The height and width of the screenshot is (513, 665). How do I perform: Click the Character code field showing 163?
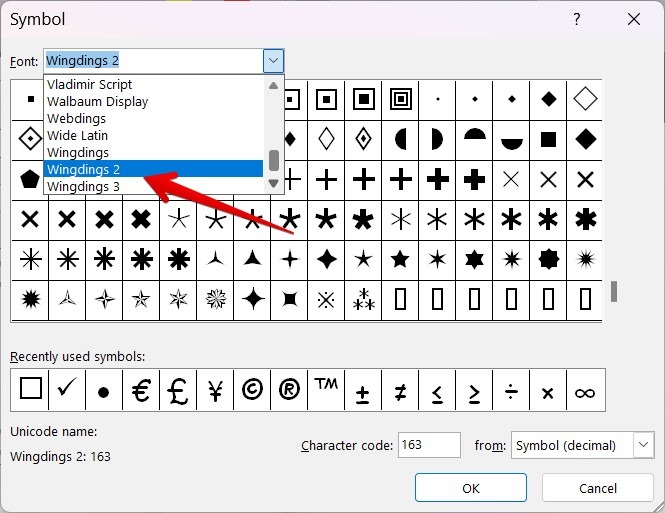pyautogui.click(x=429, y=445)
